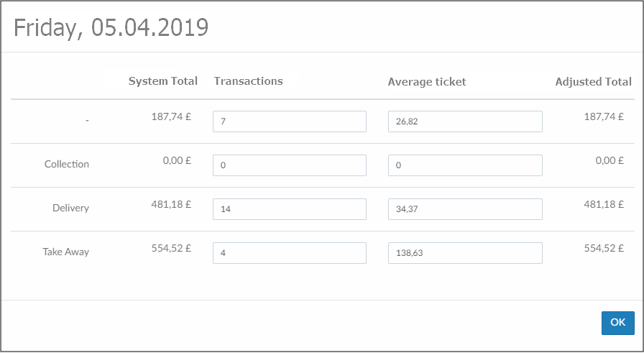Viewport: 644px width, 353px height.
Task: Focus the Delivery Transactions field showing 14
Action: tap(289, 209)
